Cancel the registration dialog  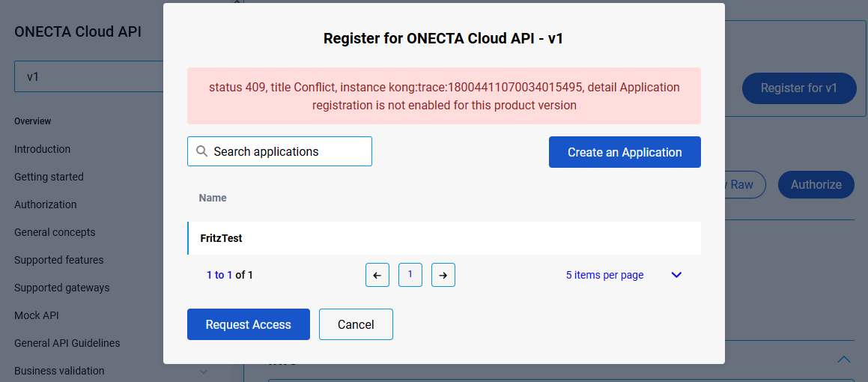(x=356, y=324)
